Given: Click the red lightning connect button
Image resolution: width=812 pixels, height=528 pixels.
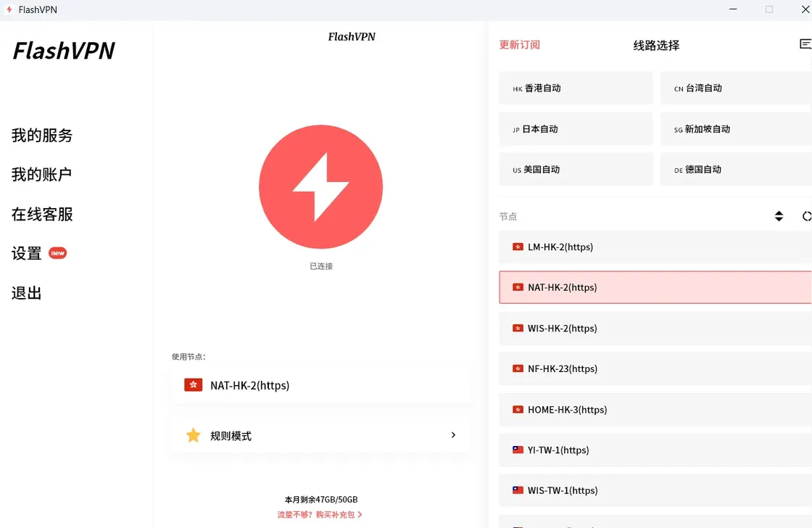Looking at the screenshot, I should (x=320, y=186).
